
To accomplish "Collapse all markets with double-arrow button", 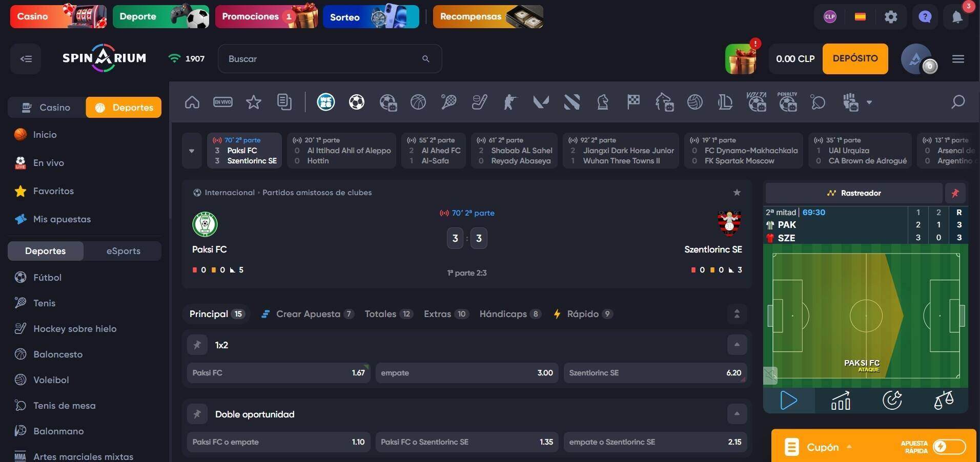I will 737,314.
